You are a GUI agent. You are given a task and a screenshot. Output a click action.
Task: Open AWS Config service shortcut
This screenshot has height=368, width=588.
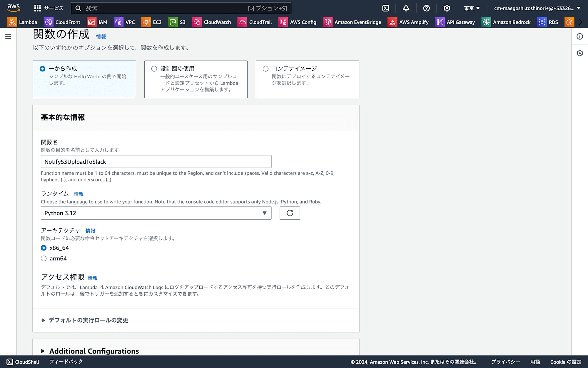297,22
